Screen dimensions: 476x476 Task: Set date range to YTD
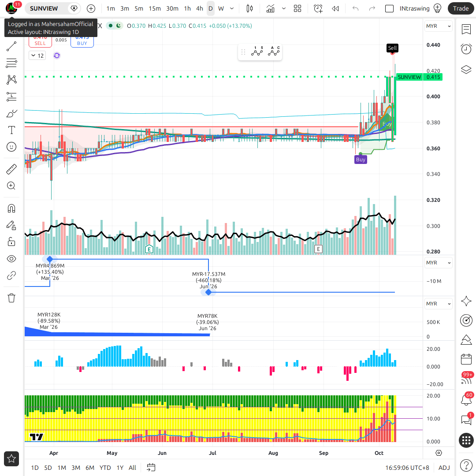pos(105,468)
